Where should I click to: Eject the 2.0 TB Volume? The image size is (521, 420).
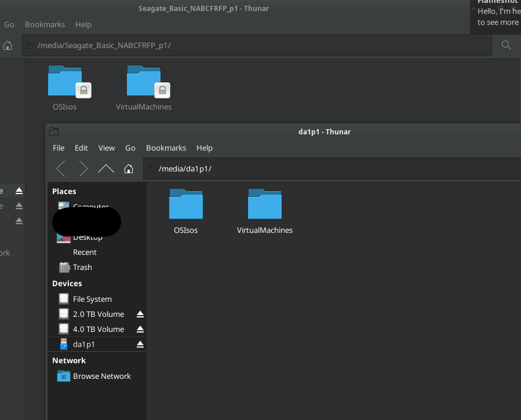click(140, 314)
